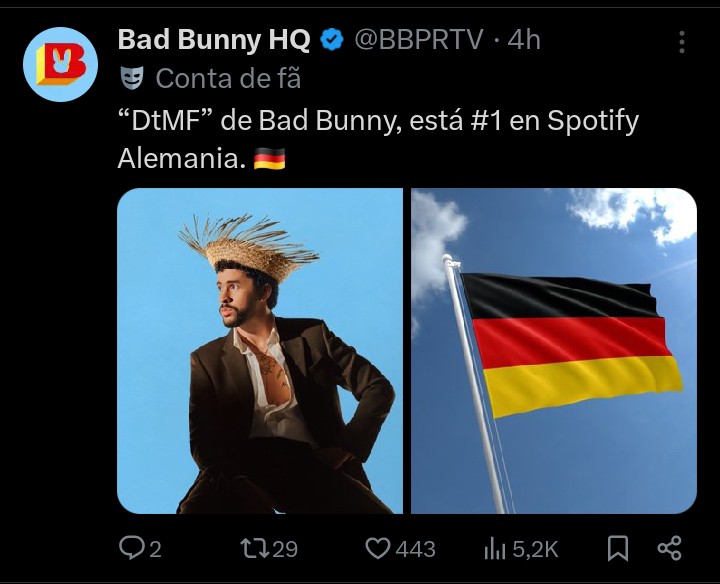Open the views analytics bar chart icon
Viewport: 720px width, 584px height.
(495, 549)
